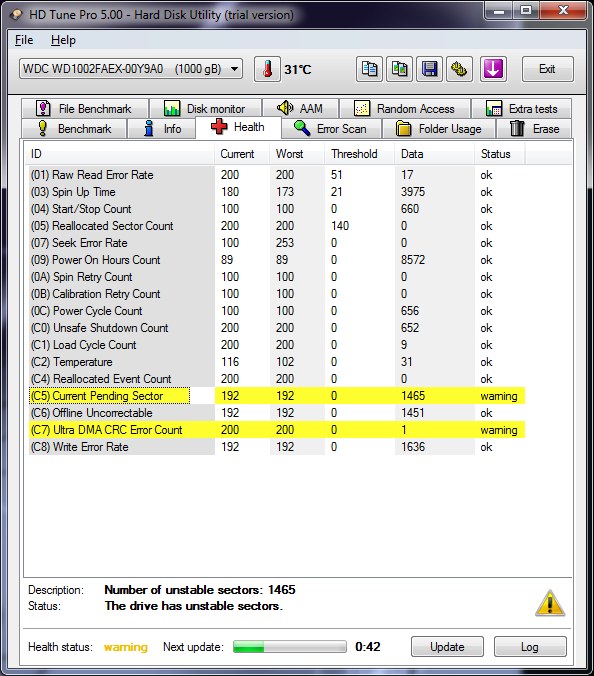Click the orange warning health status text

point(126,647)
